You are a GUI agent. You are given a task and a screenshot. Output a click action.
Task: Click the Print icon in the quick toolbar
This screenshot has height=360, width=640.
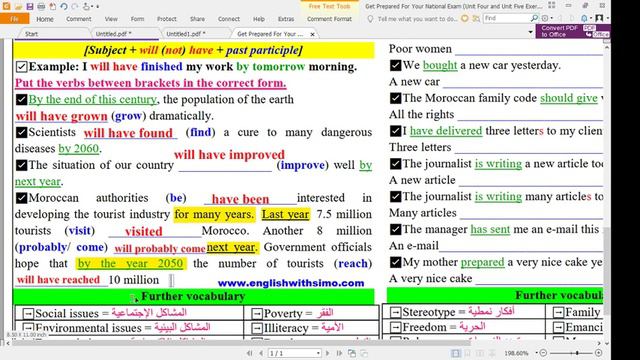[41, 7]
